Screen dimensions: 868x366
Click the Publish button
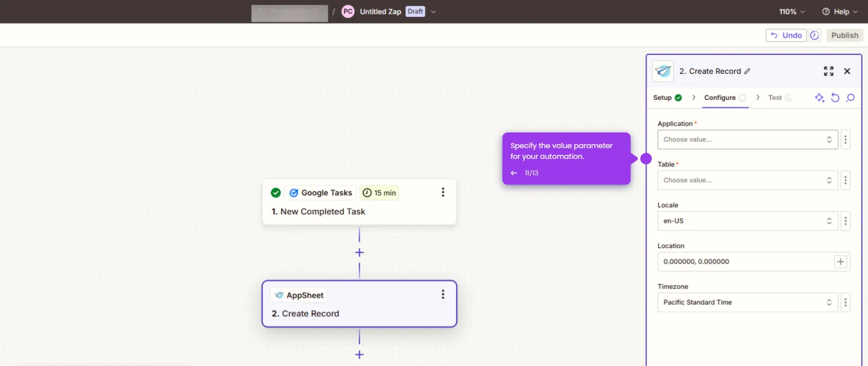coord(844,35)
